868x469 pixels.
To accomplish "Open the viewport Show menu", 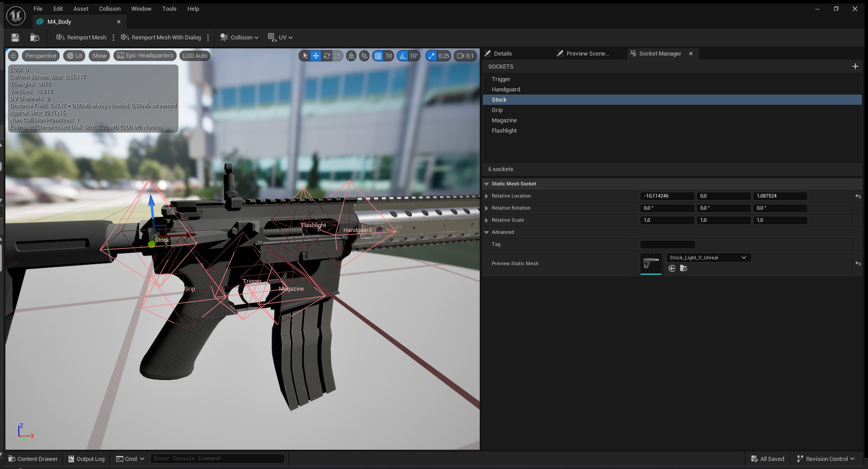I will 100,56.
